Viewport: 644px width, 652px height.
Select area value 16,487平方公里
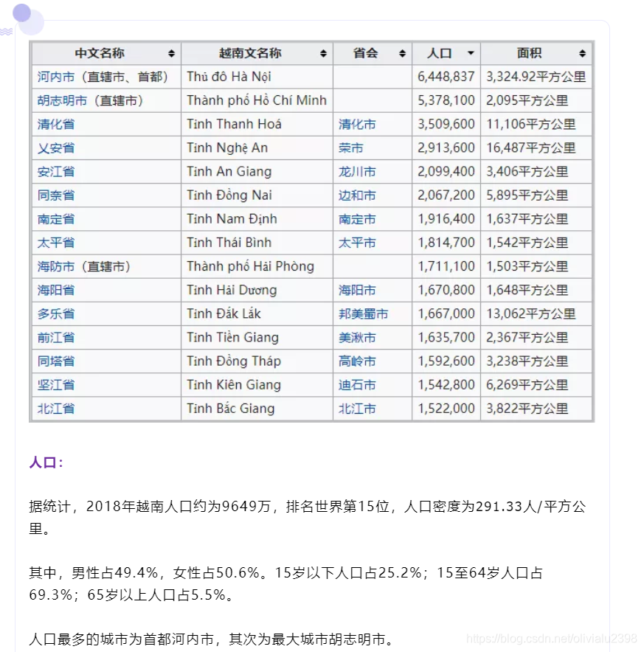pos(531,148)
